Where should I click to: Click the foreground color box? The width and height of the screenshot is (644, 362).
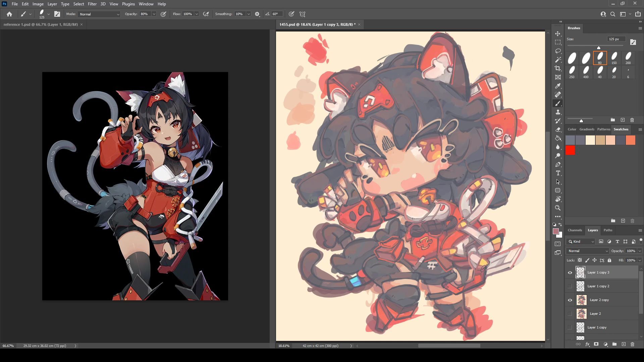coord(556,232)
